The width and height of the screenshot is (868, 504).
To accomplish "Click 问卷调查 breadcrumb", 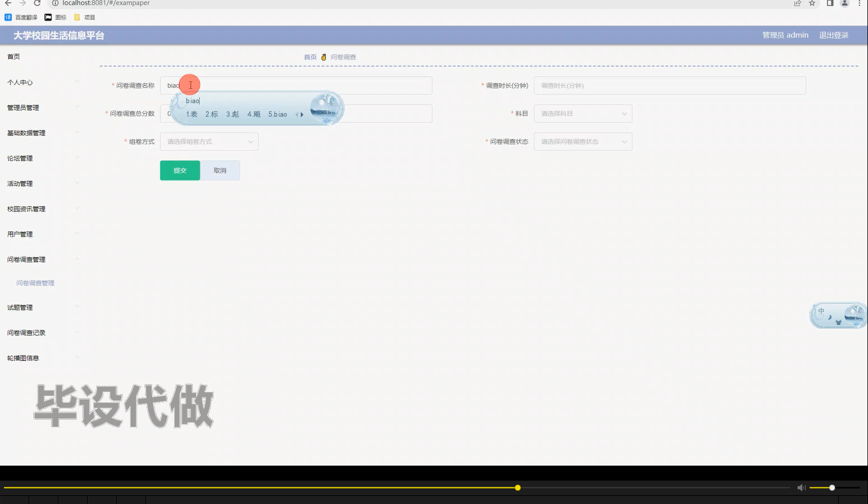I will coord(343,57).
